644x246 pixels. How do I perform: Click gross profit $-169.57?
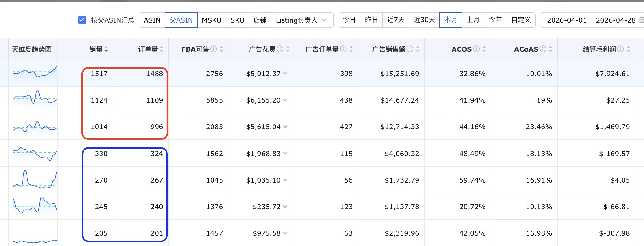(614, 154)
